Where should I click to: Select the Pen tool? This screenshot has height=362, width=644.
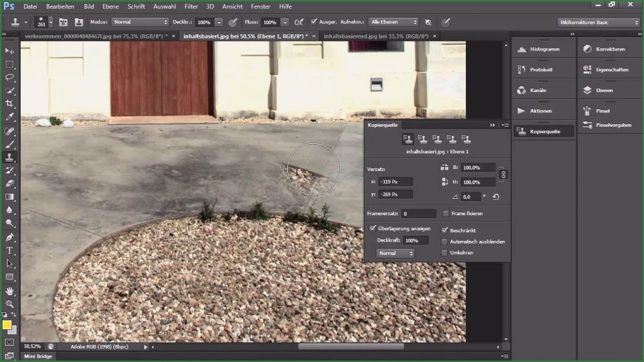tap(9, 237)
